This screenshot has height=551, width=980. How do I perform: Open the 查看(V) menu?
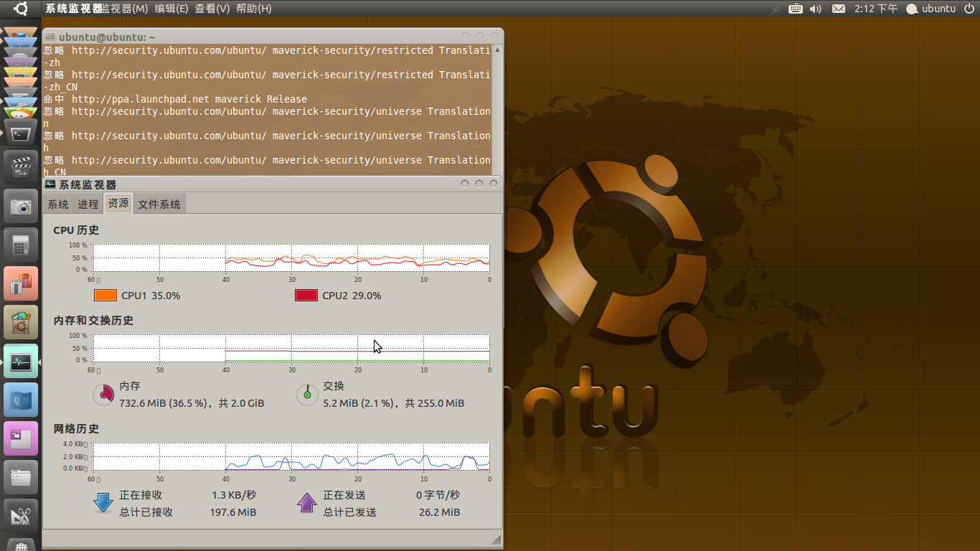[212, 9]
